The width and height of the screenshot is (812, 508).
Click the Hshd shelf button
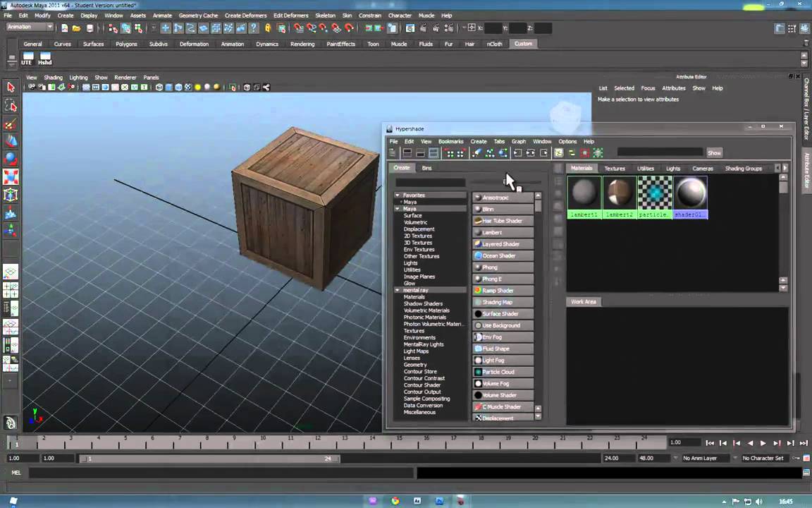tap(45, 59)
